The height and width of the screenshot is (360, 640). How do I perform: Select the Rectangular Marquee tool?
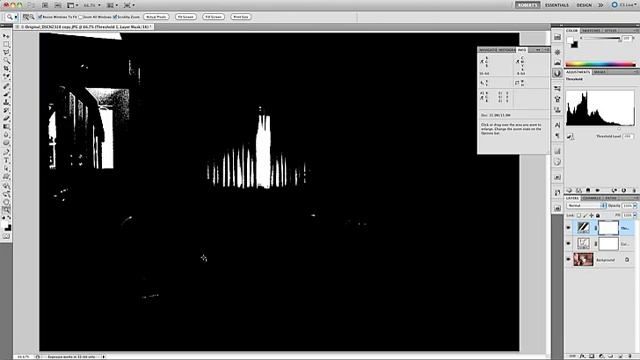click(7, 44)
